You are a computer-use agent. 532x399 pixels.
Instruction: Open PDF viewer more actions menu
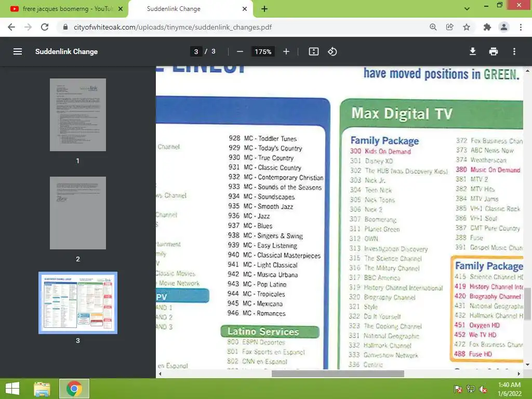pyautogui.click(x=514, y=51)
